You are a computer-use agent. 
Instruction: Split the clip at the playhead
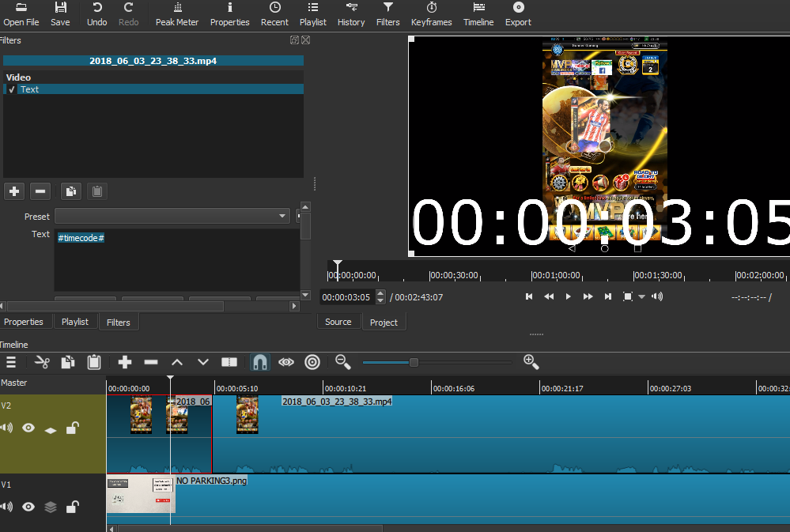point(229,362)
